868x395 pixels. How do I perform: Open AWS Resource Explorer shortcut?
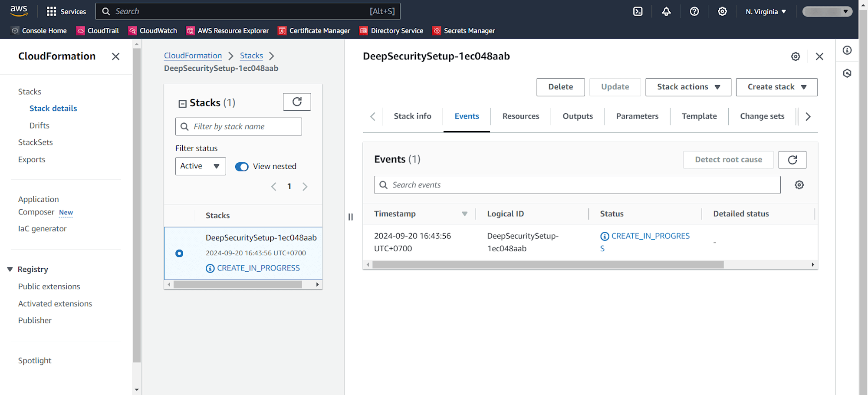tap(227, 30)
